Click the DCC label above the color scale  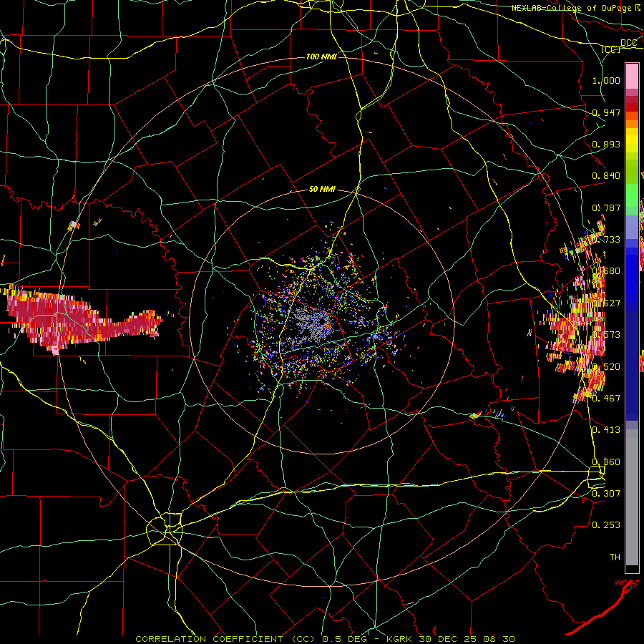click(x=628, y=42)
